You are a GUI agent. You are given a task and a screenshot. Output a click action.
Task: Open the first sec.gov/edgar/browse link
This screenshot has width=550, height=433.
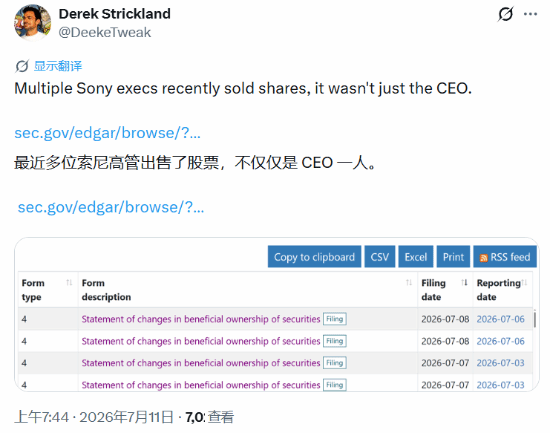click(x=107, y=133)
